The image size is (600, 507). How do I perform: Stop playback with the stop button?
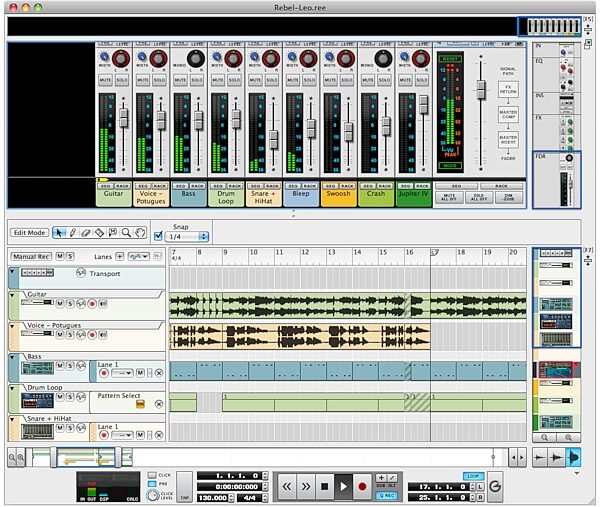pyautogui.click(x=324, y=487)
